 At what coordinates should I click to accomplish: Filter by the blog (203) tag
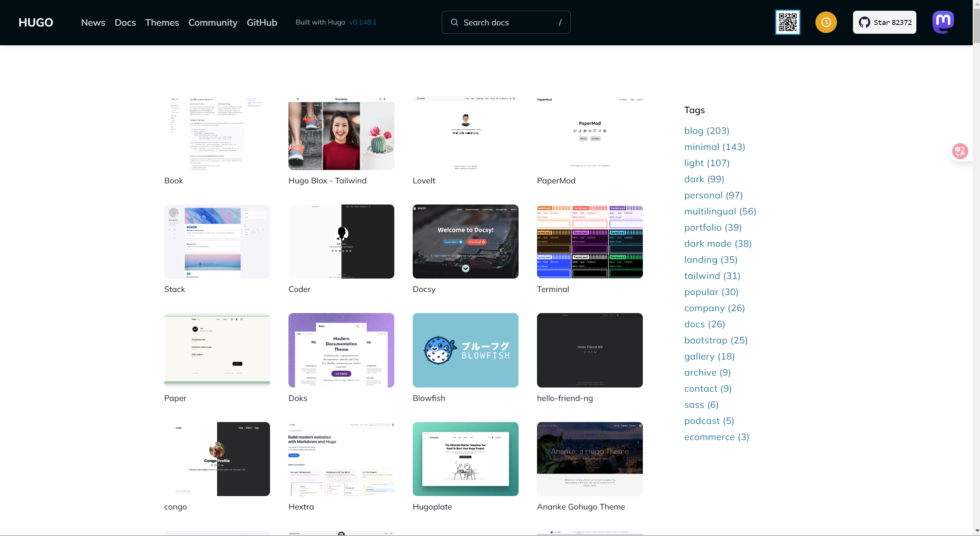point(707,131)
